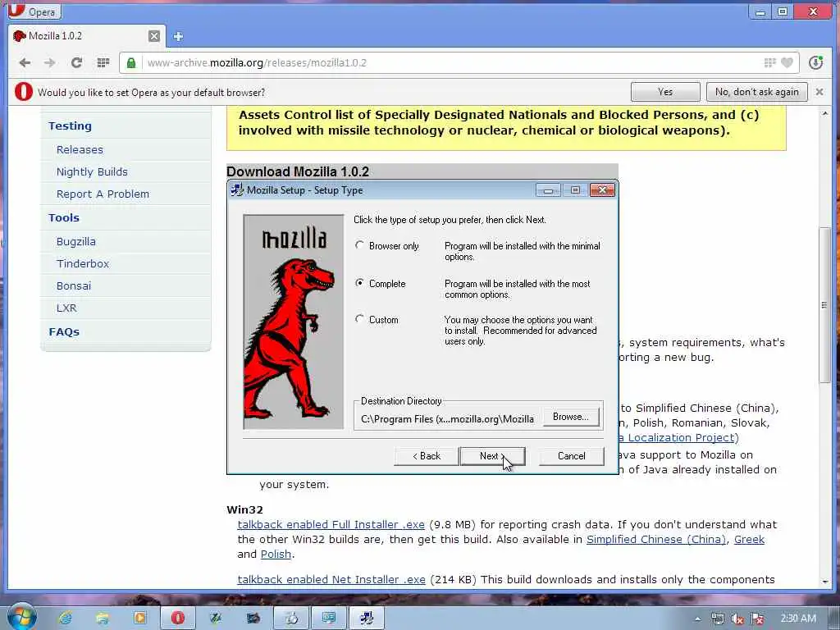This screenshot has width=840, height=630.
Task: Open Nightly Builds in the sidebar
Action: click(92, 172)
